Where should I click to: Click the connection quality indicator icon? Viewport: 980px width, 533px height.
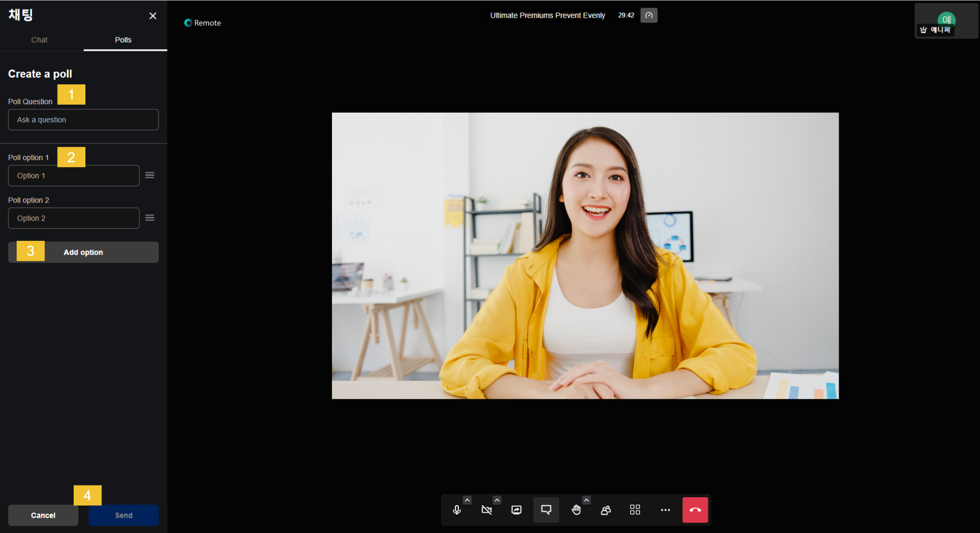click(x=649, y=15)
